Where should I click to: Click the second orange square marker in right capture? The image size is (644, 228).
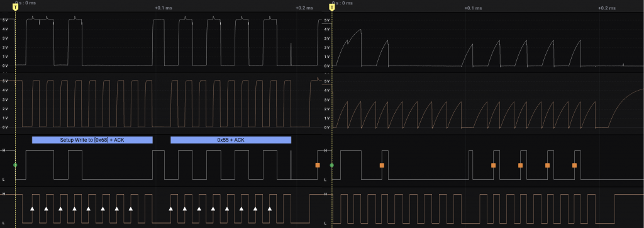493,165
